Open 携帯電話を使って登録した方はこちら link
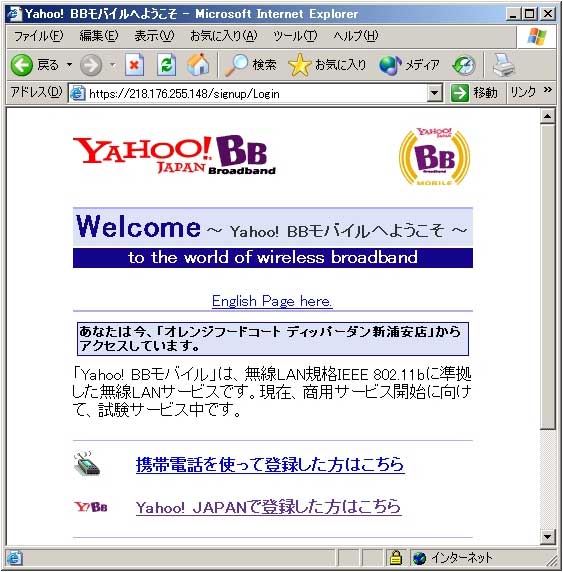This screenshot has height=572, width=563. (x=270, y=464)
